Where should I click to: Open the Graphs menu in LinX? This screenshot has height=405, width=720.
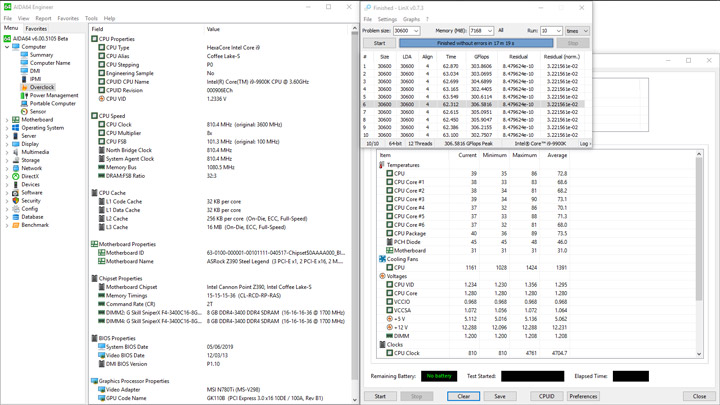411,19
